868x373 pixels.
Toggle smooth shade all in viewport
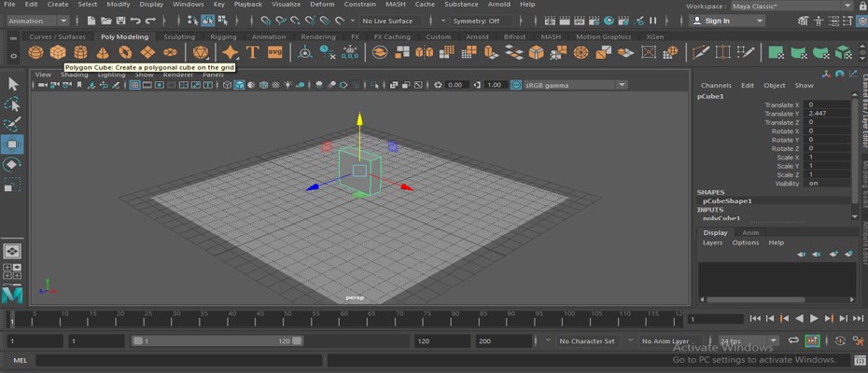[239, 85]
